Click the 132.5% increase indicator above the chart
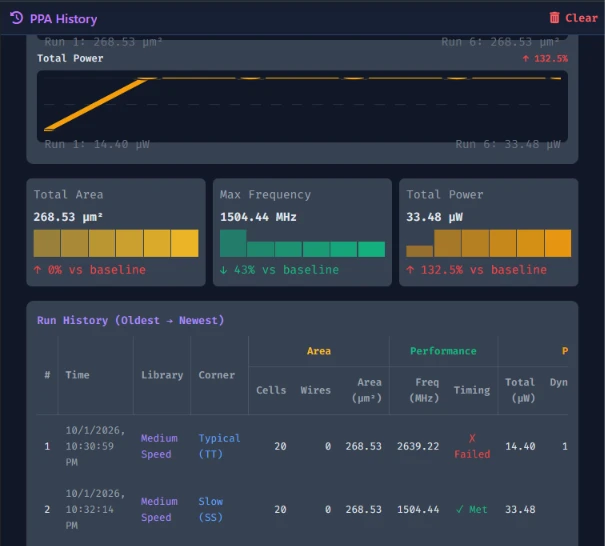The height and width of the screenshot is (546, 605). (545, 58)
